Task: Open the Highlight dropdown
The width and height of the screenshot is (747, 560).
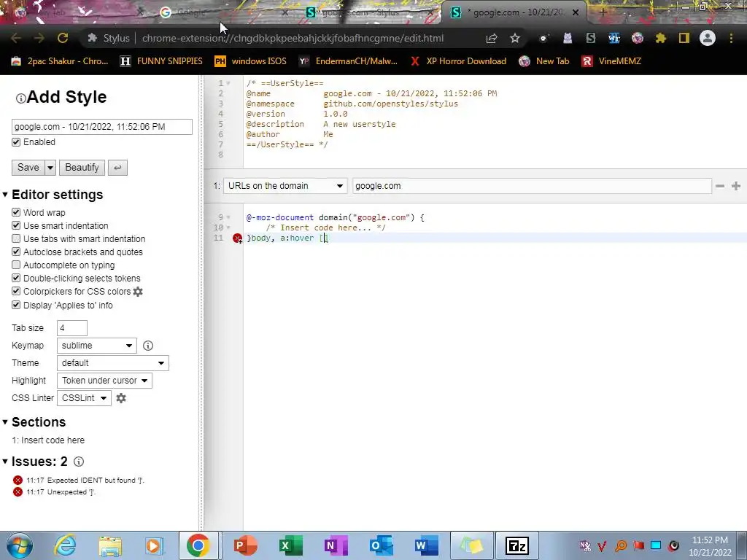Action: (104, 381)
